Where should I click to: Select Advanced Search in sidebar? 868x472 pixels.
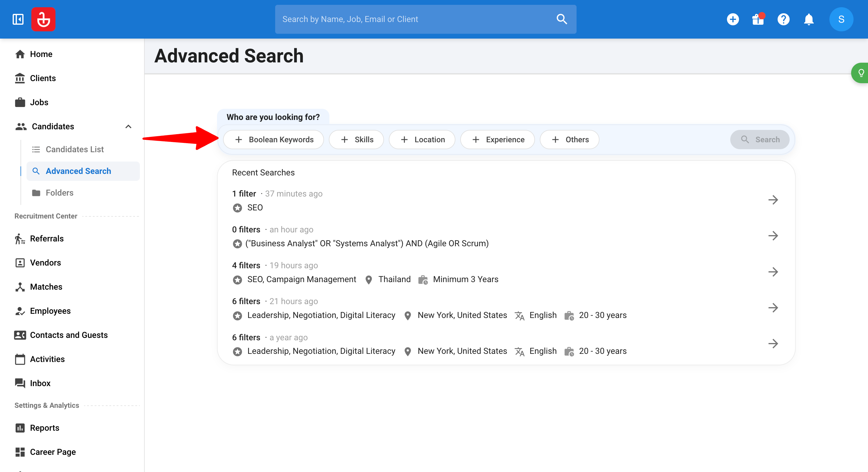(x=83, y=171)
